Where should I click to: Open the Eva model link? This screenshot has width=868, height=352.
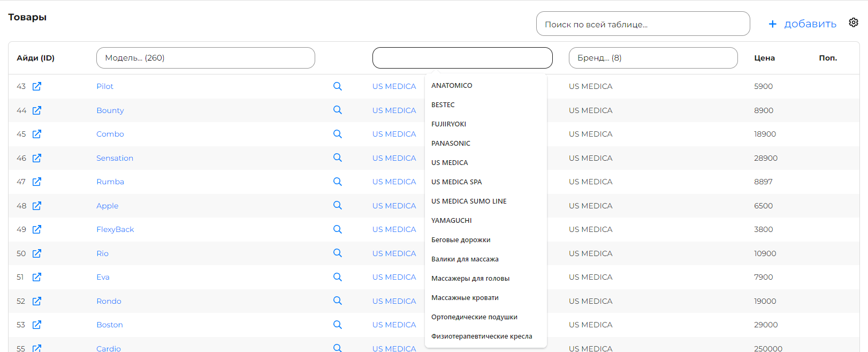coord(103,277)
